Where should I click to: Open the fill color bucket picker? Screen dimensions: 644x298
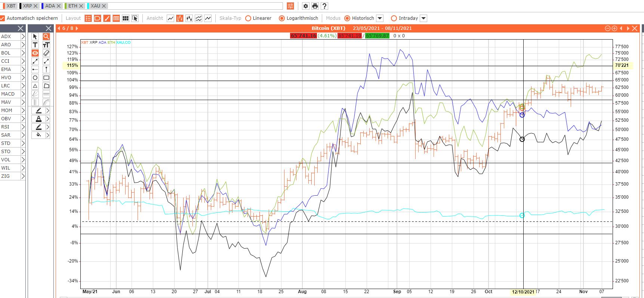click(38, 135)
